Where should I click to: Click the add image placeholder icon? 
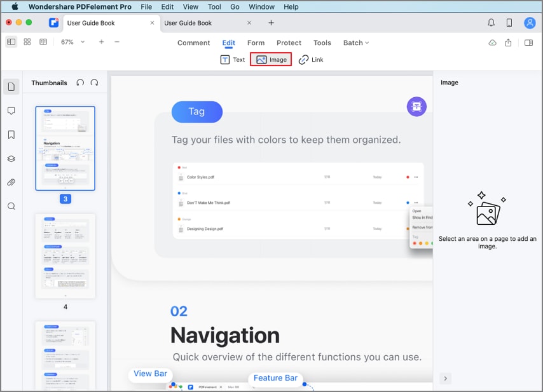pyautogui.click(x=487, y=208)
